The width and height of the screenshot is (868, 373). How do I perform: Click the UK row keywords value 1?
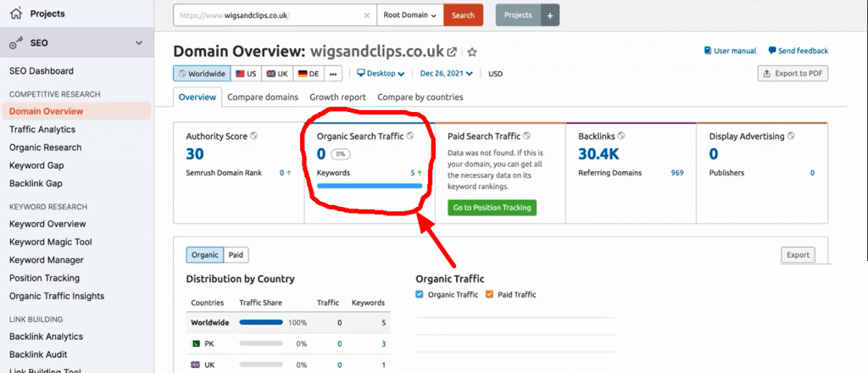point(384,365)
